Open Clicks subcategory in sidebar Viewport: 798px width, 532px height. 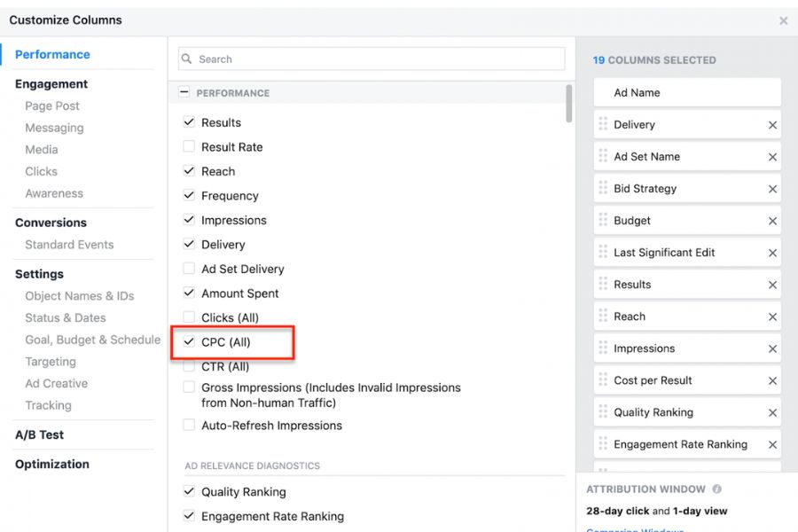coord(41,171)
